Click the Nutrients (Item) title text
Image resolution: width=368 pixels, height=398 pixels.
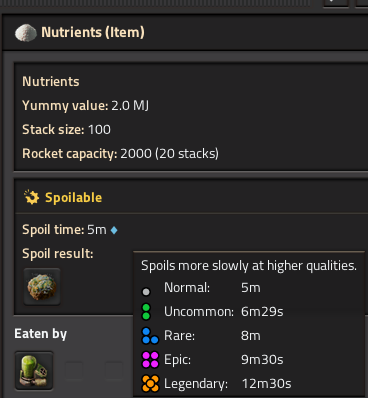pos(93,32)
